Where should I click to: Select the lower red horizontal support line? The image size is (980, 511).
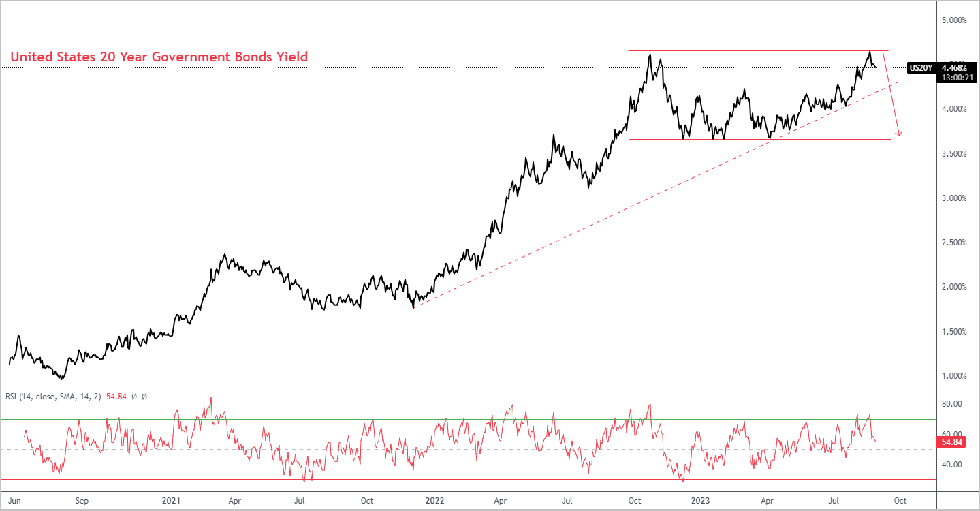tap(760, 140)
